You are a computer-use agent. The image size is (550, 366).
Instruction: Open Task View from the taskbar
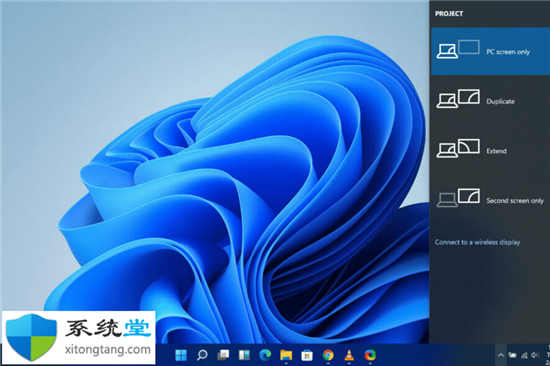tap(223, 355)
